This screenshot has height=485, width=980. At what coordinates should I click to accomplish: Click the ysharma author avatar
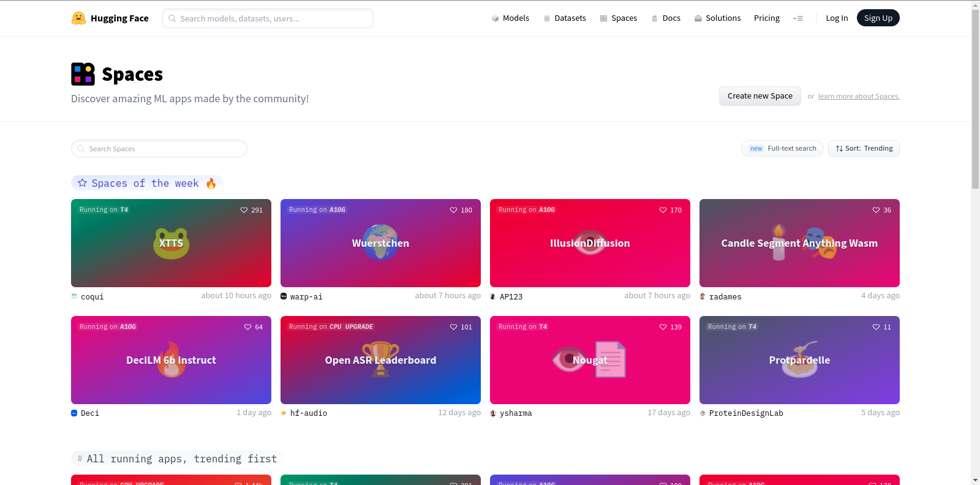click(x=493, y=413)
